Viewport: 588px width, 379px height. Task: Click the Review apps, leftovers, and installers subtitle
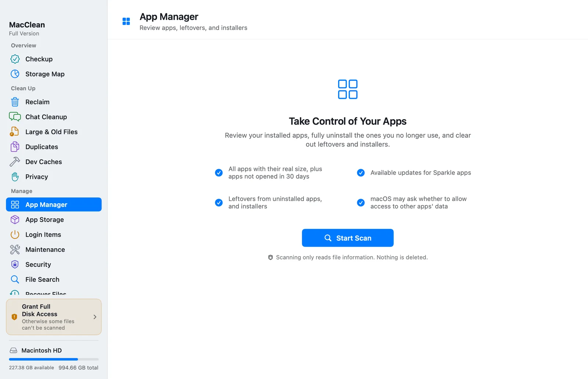tap(193, 28)
